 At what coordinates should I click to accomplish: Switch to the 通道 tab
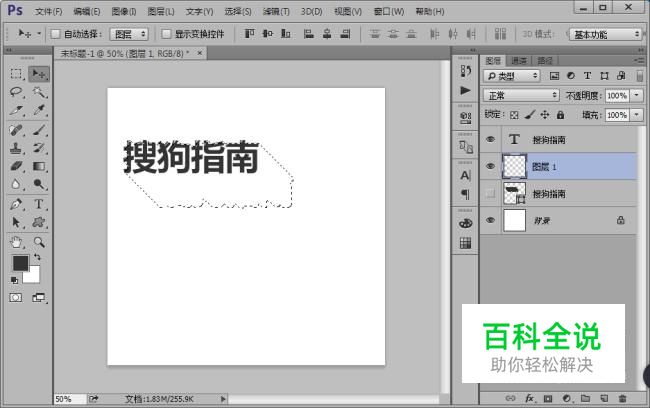click(x=519, y=61)
